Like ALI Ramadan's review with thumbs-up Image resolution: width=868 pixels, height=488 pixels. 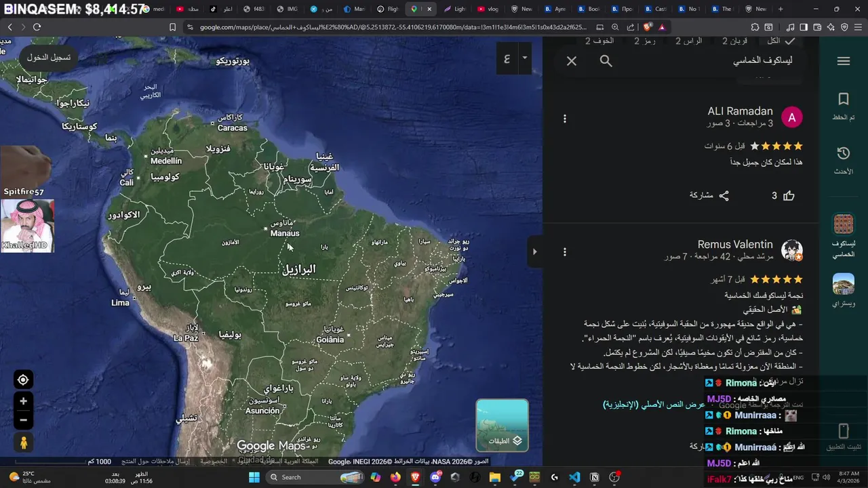pos(789,196)
